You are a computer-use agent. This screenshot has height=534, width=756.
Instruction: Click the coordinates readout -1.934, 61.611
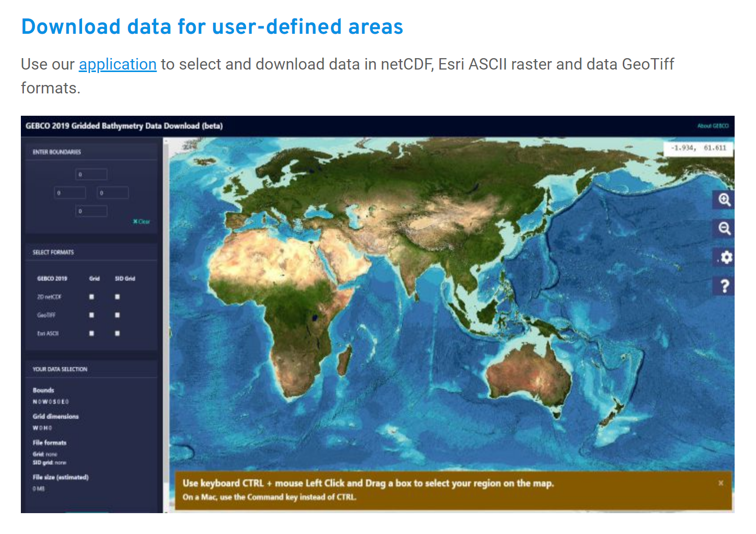[x=698, y=148]
